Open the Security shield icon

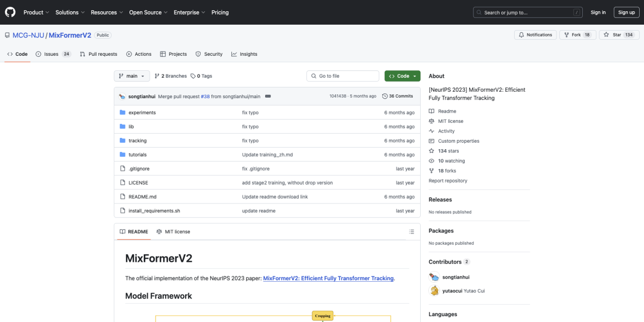pyautogui.click(x=198, y=54)
